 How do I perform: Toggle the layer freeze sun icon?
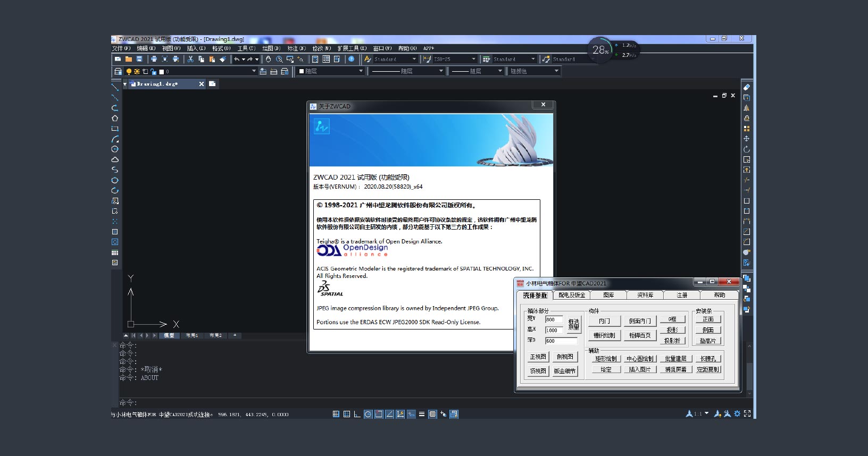point(137,71)
